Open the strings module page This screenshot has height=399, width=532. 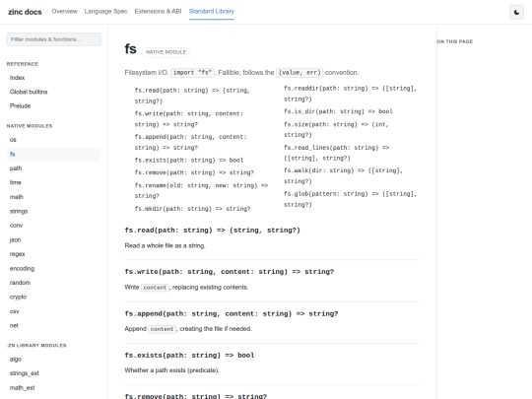tap(53, 211)
